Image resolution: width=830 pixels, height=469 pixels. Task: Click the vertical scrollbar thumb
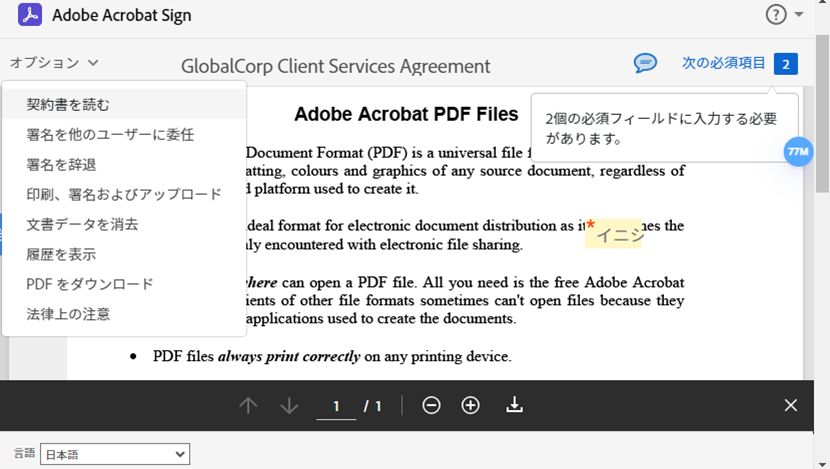tap(822, 114)
